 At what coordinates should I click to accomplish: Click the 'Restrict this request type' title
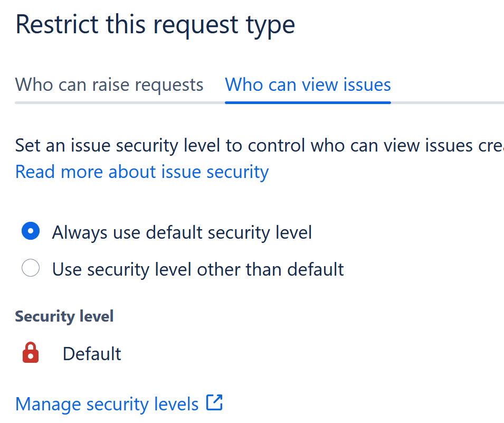(155, 25)
